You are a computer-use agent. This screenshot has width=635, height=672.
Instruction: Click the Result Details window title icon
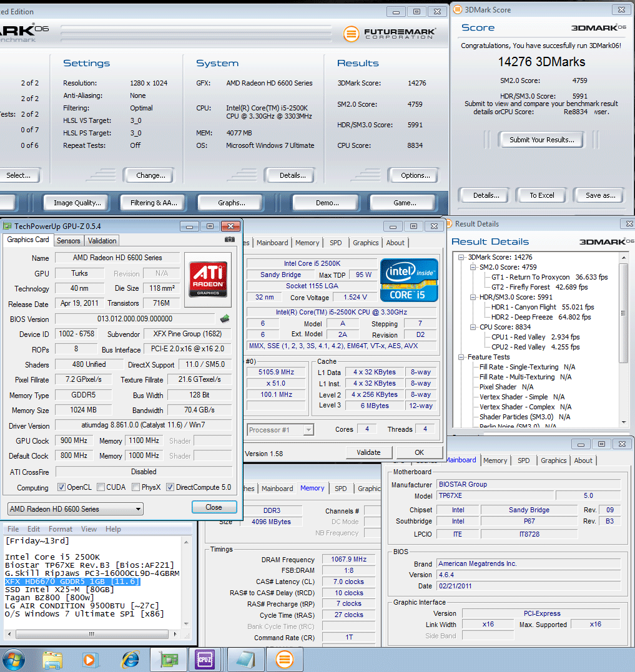pos(450,224)
